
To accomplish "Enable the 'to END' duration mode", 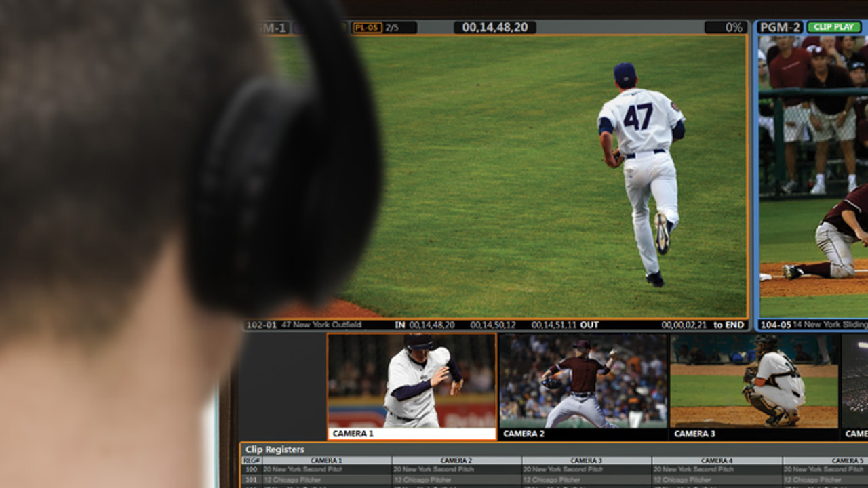I will click(729, 325).
